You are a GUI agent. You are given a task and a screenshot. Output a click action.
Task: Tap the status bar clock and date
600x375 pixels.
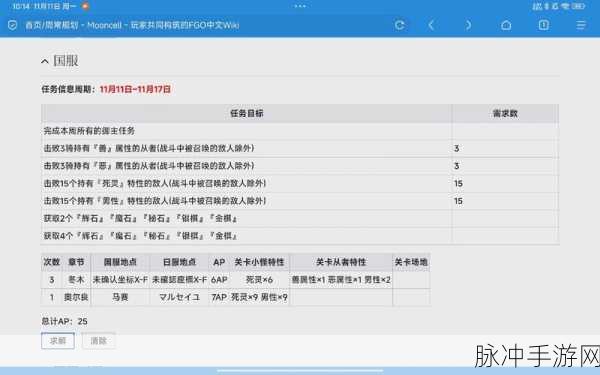[45, 6]
